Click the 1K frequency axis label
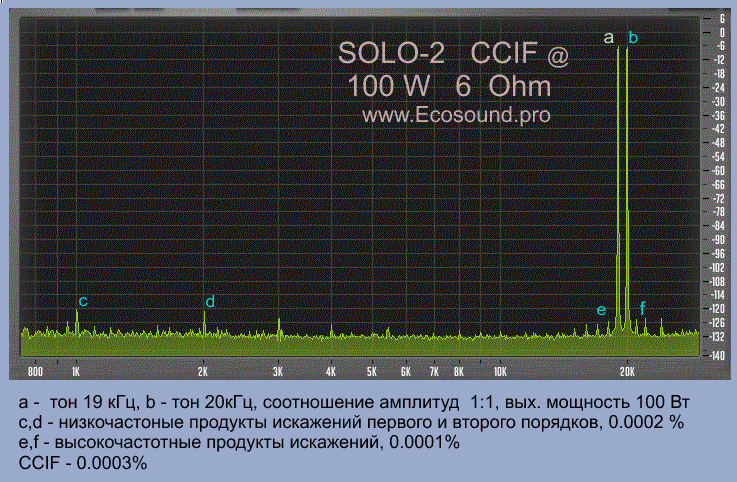Screen dimensions: 737x482 pos(76,372)
